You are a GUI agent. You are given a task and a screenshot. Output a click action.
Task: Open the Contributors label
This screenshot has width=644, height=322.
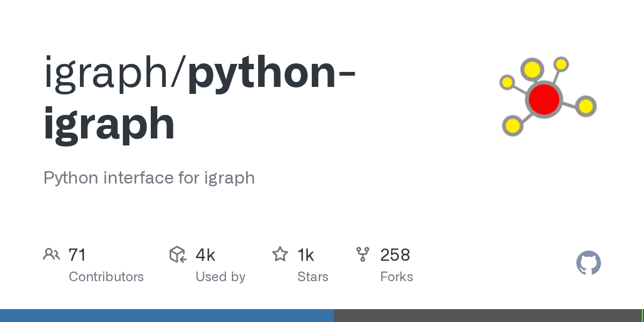(x=106, y=277)
